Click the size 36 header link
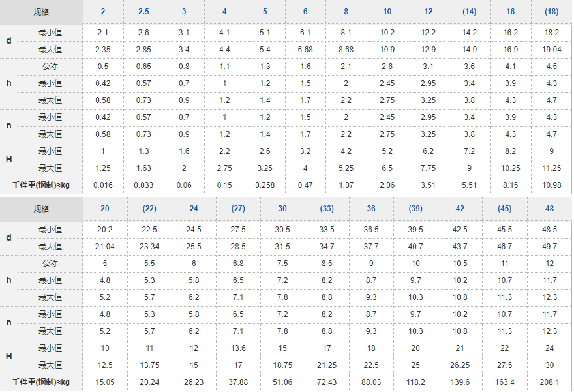574x392 pixels. (x=371, y=209)
